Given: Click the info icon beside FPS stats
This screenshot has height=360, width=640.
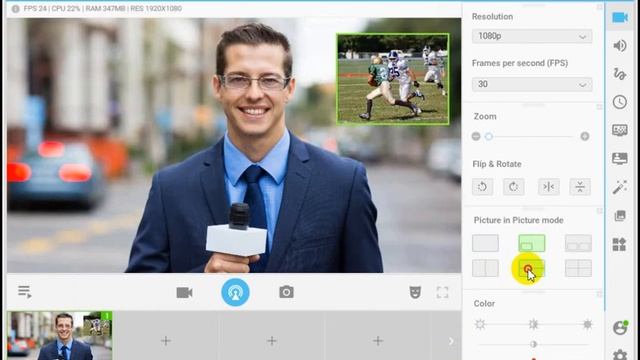Looking at the screenshot, I should pyautogui.click(x=16, y=9).
